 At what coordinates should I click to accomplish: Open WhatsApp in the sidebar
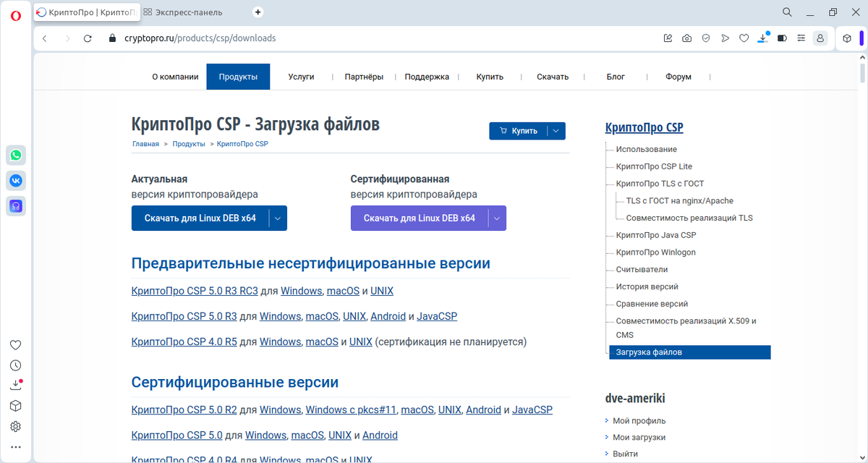pos(16,155)
